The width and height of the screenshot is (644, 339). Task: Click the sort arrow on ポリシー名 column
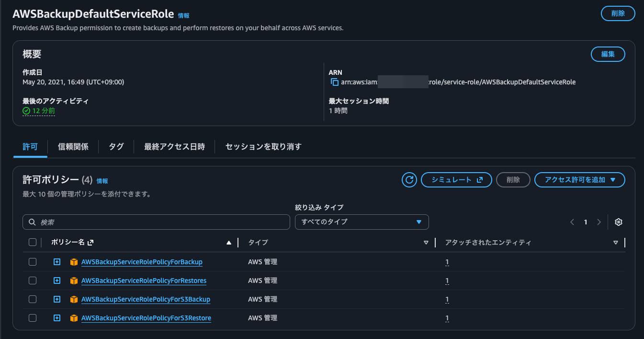[x=229, y=242]
